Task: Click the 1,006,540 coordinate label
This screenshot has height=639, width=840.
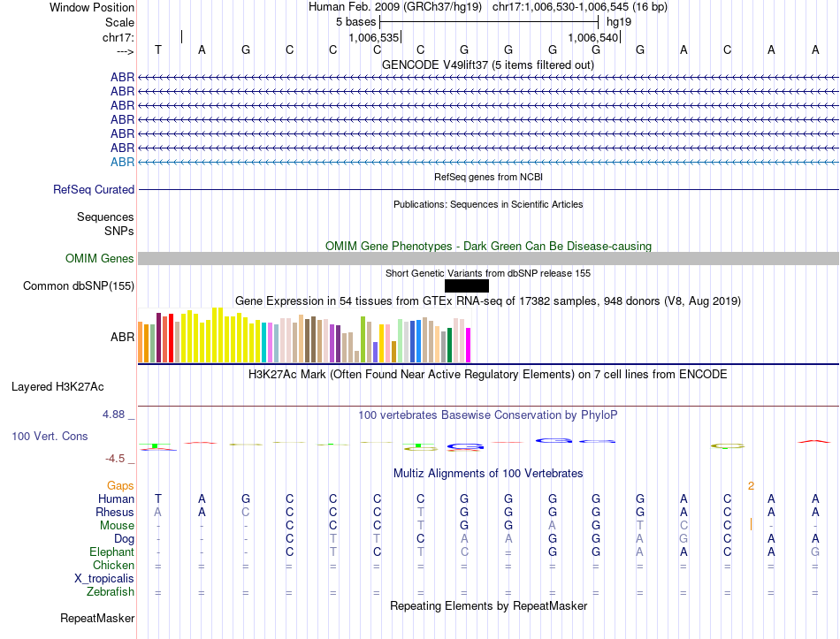Action: coord(593,37)
